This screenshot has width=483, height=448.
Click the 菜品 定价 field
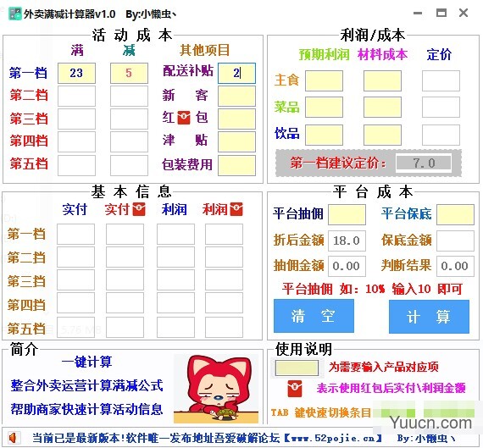(x=441, y=108)
